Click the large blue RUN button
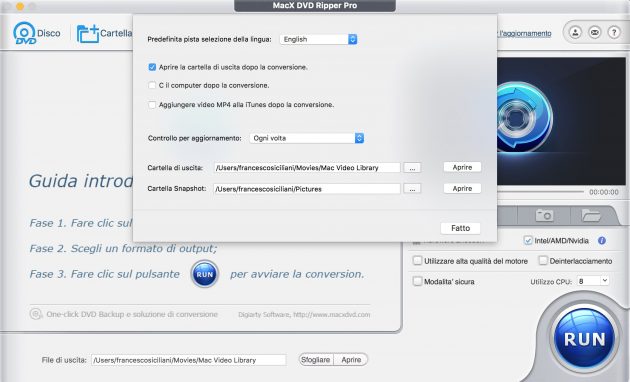 coord(584,338)
